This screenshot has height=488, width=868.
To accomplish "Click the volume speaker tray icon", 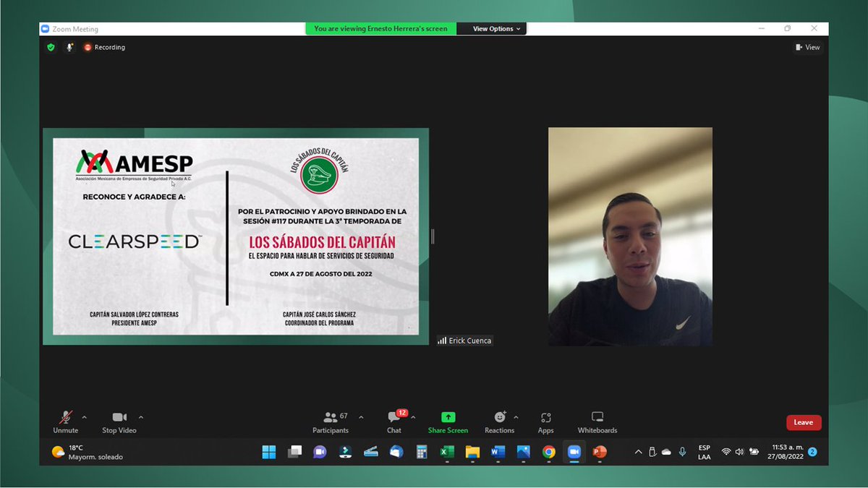I will (739, 452).
